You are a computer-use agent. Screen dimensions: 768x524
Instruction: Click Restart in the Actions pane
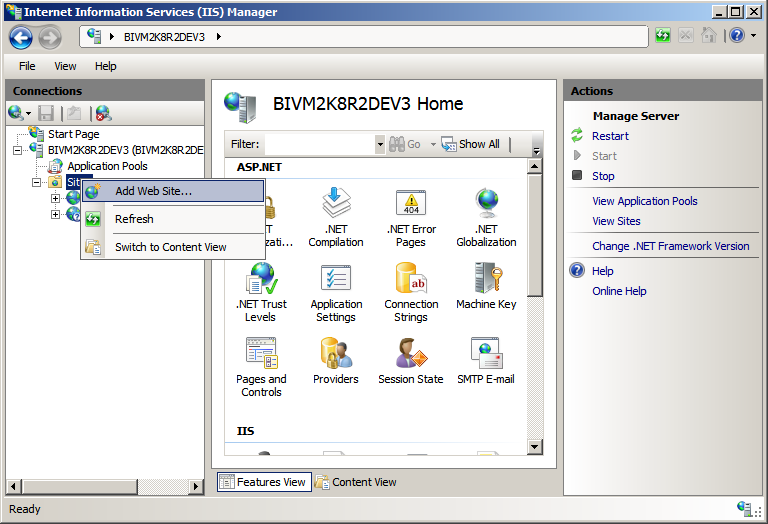610,136
